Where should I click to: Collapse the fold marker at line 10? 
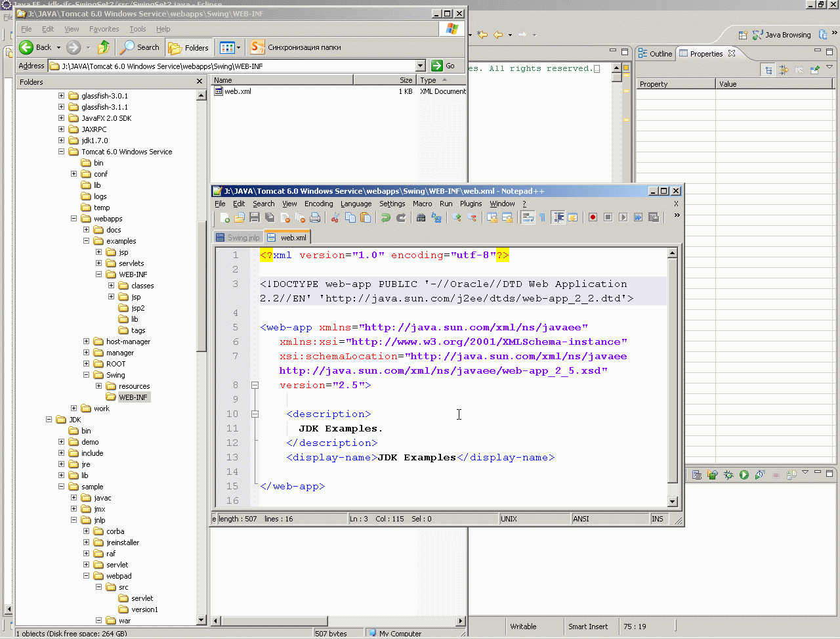click(x=255, y=414)
